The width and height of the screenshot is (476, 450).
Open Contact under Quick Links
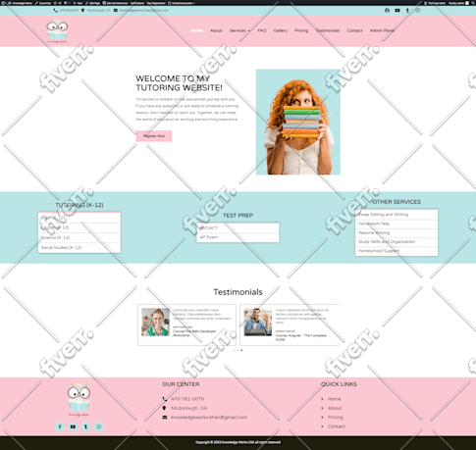coord(337,426)
